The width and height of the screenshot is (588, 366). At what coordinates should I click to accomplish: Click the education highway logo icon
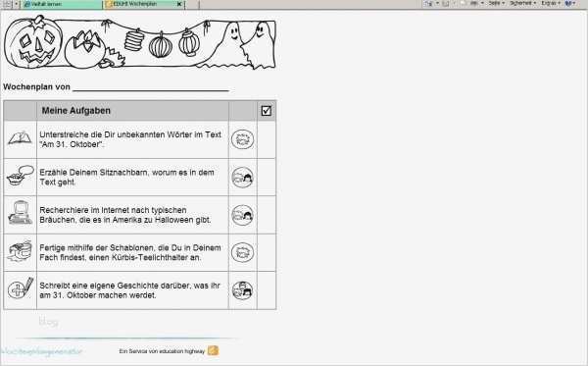[213, 350]
